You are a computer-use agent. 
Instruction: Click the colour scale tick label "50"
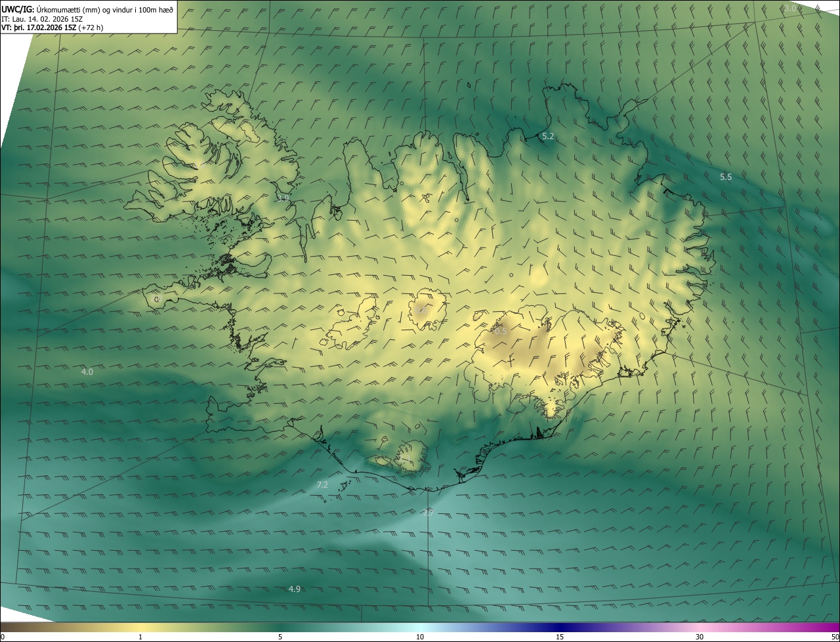click(x=835, y=637)
